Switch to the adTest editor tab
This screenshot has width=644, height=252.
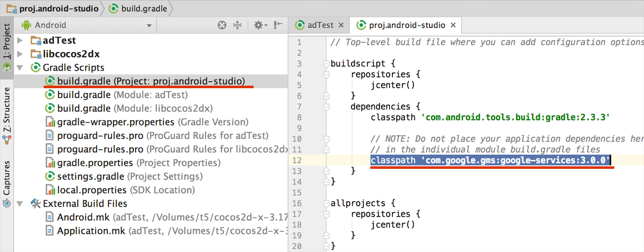[320, 25]
